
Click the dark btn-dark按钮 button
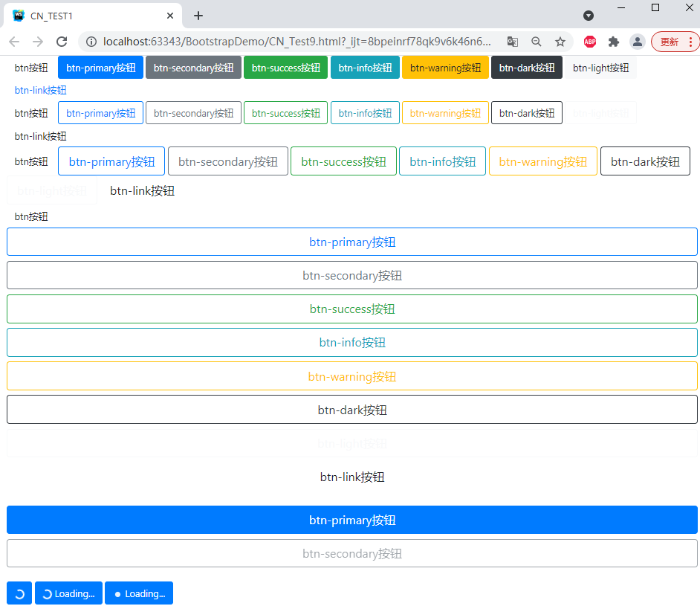pyautogui.click(x=526, y=67)
